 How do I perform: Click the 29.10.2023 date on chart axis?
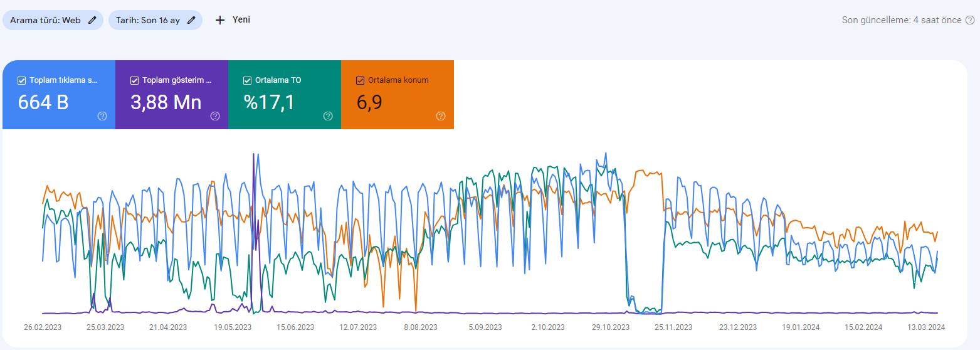(611, 327)
